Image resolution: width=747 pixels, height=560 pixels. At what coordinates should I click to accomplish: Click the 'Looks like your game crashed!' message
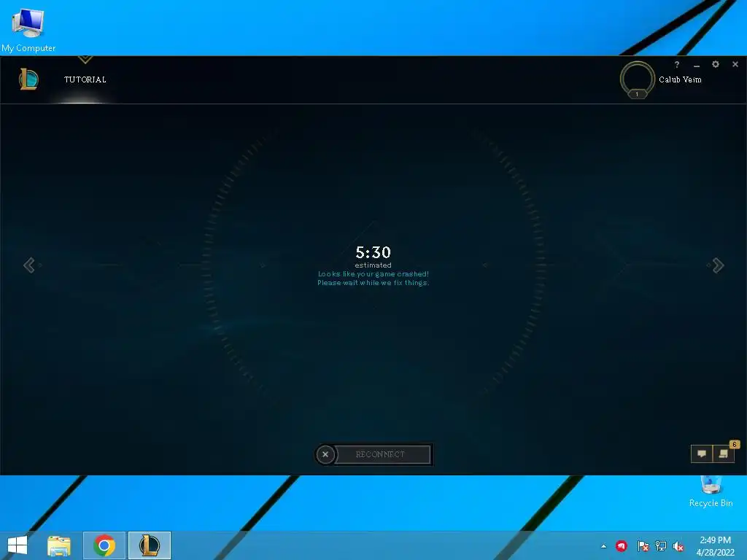point(373,274)
